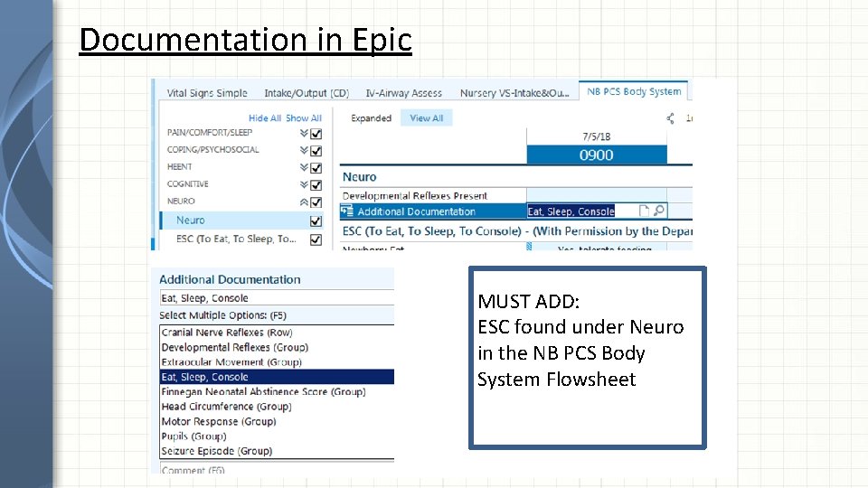Click the Neuro group heading in flowsheet

pyautogui.click(x=359, y=177)
